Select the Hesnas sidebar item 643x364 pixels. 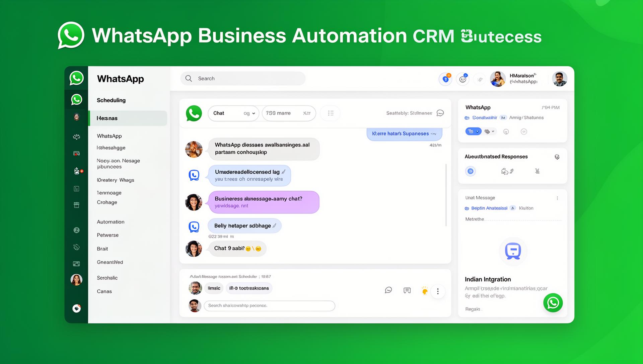point(128,118)
